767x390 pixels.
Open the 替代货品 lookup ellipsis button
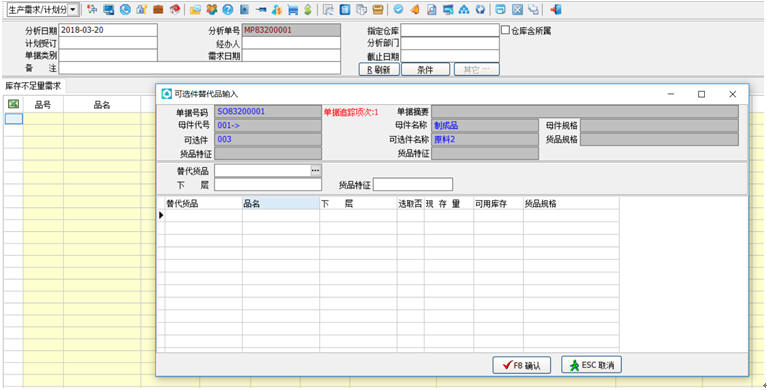pos(316,170)
